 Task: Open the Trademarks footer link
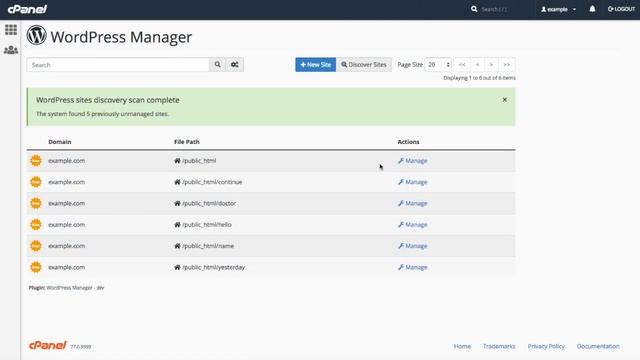pos(499,346)
